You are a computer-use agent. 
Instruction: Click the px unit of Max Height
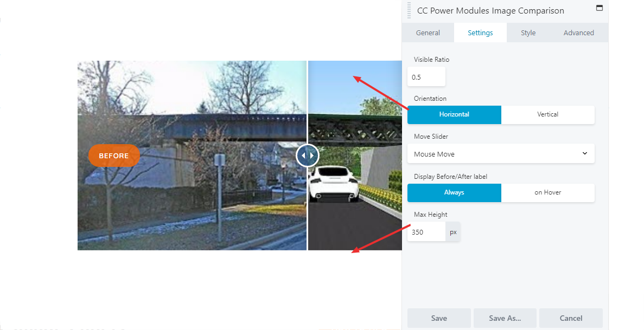(453, 232)
